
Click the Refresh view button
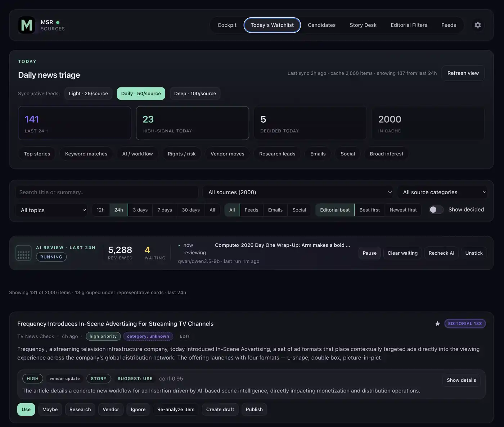tap(463, 73)
